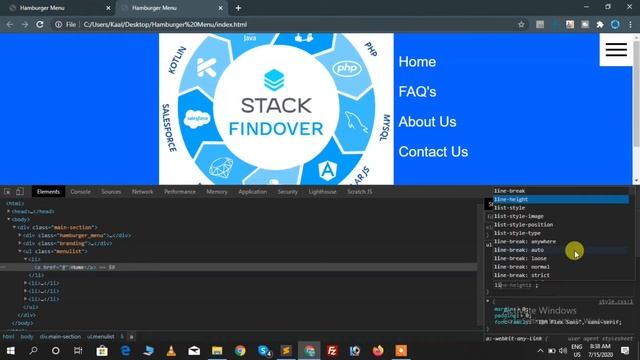The image size is (640, 360).
Task: Open the Application tab in DevTools
Action: click(252, 191)
